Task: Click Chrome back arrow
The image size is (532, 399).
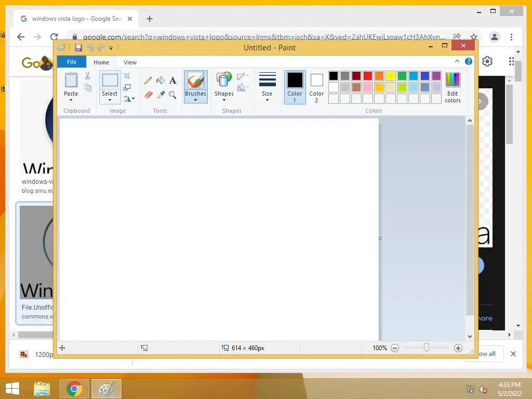Action: pyautogui.click(x=21, y=37)
